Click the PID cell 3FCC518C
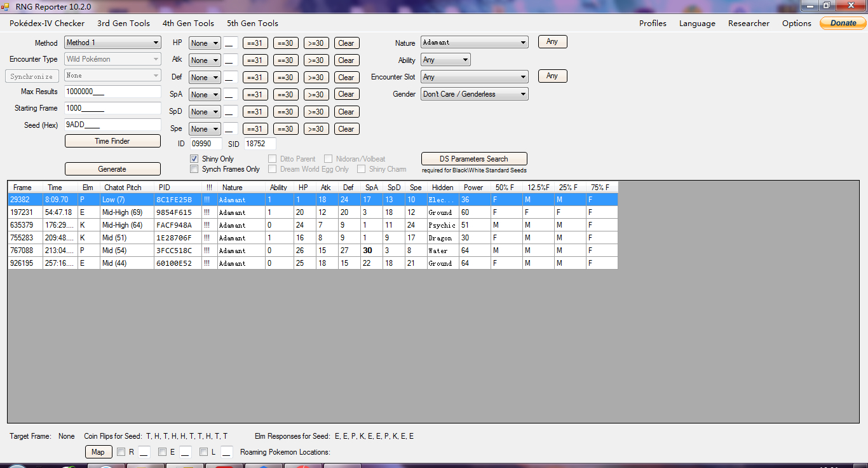 point(178,251)
